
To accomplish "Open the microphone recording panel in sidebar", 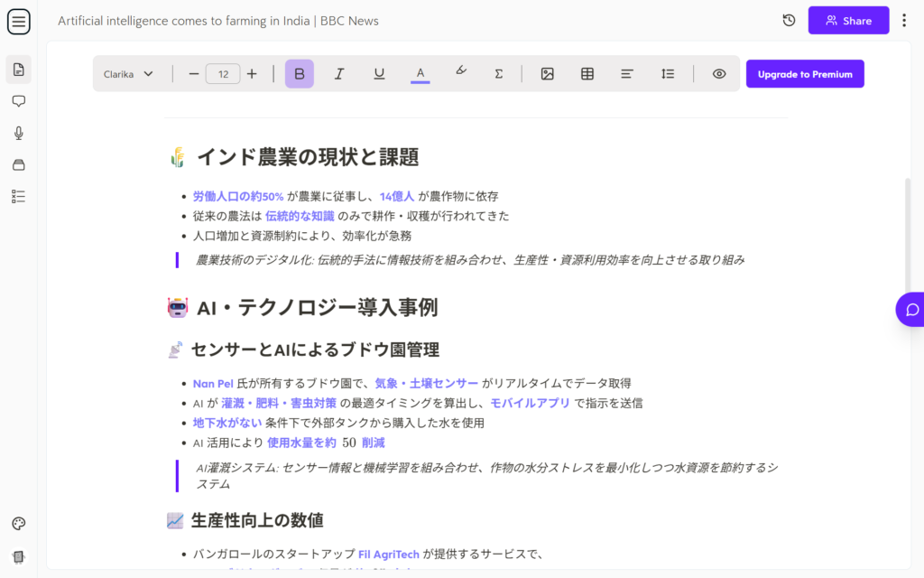I will [x=18, y=133].
